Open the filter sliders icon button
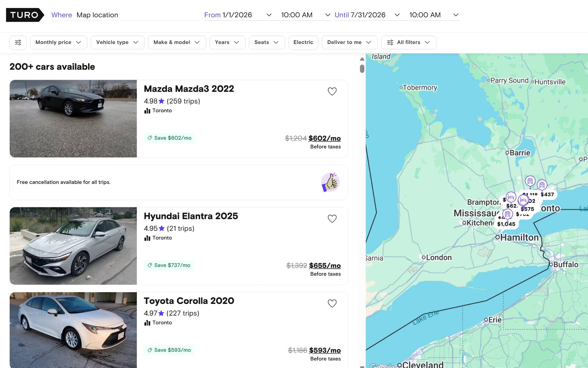The width and height of the screenshot is (588, 368). [18, 42]
